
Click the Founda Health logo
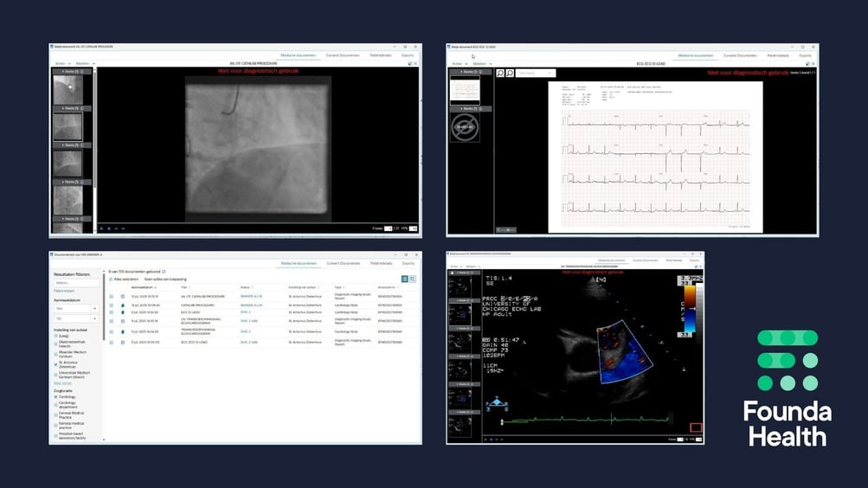pos(788,387)
